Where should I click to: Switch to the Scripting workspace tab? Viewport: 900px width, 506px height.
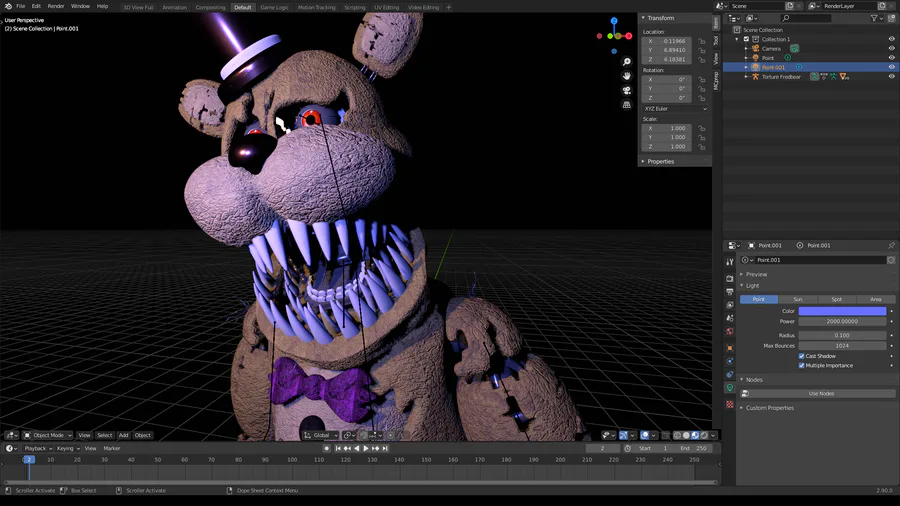pos(354,7)
